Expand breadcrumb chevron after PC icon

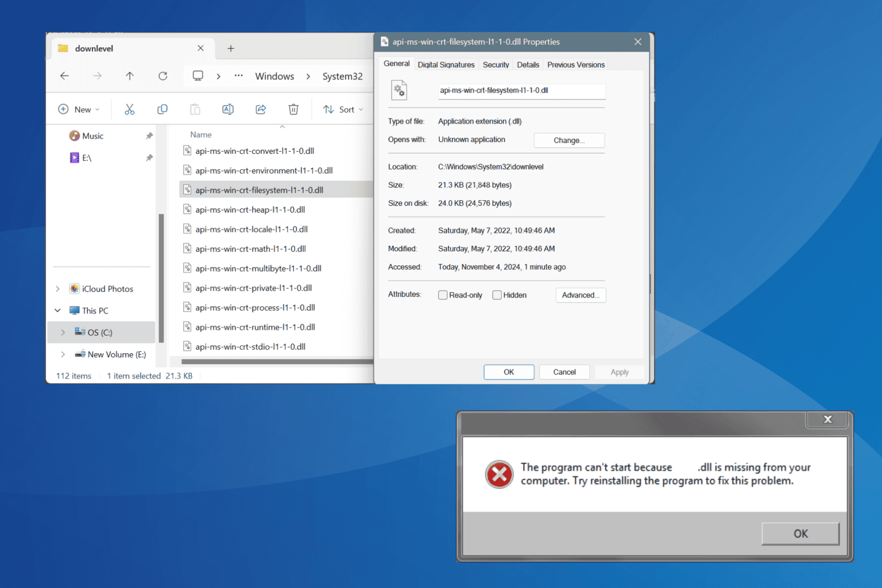(x=218, y=76)
